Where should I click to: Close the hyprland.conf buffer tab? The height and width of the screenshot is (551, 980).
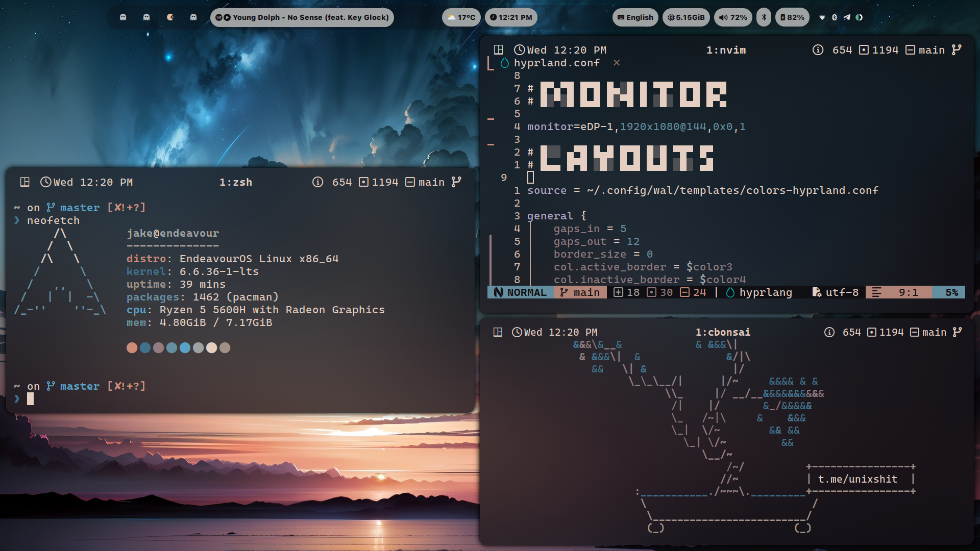pos(617,63)
